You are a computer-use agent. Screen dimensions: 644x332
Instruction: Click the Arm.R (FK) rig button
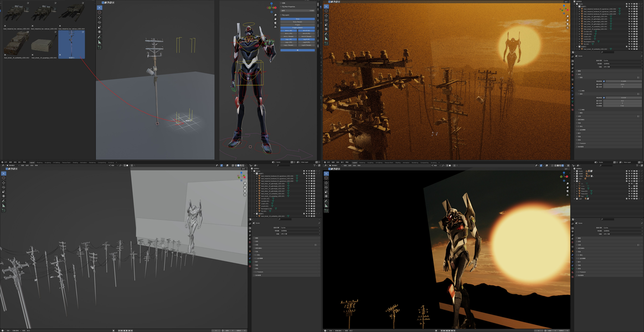point(306,34)
